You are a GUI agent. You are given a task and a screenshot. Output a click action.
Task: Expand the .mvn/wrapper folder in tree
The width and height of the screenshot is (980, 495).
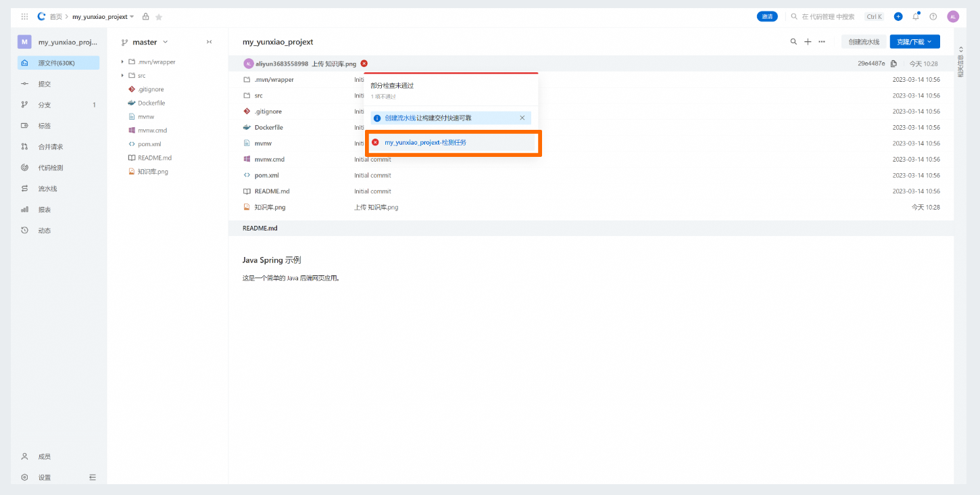[122, 62]
